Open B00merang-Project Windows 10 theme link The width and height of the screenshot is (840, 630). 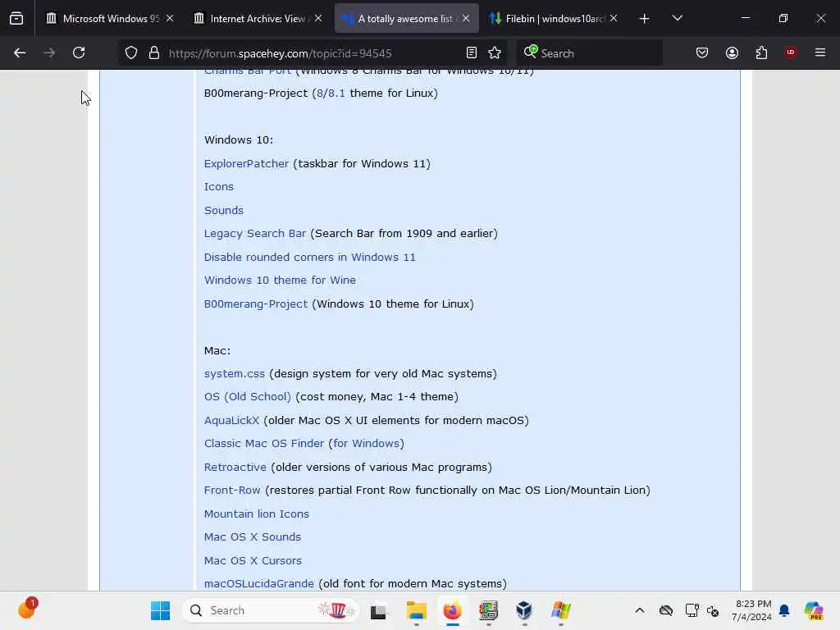tap(256, 304)
